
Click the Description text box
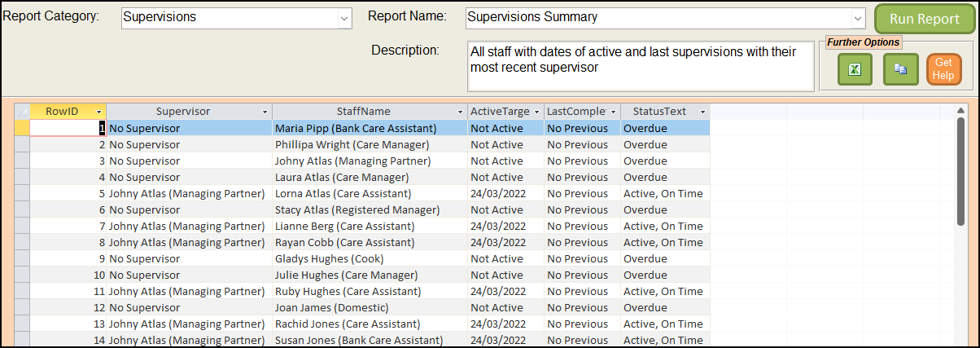click(x=640, y=66)
